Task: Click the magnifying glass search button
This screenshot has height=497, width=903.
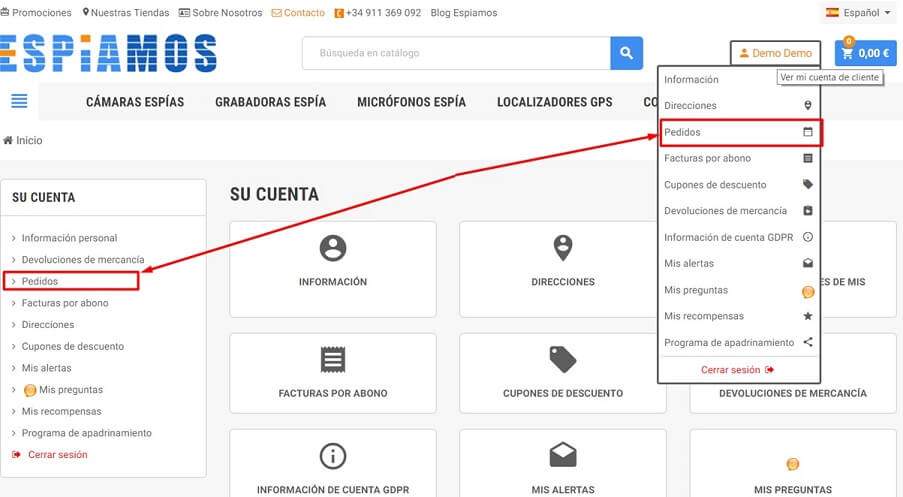Action: (x=626, y=53)
